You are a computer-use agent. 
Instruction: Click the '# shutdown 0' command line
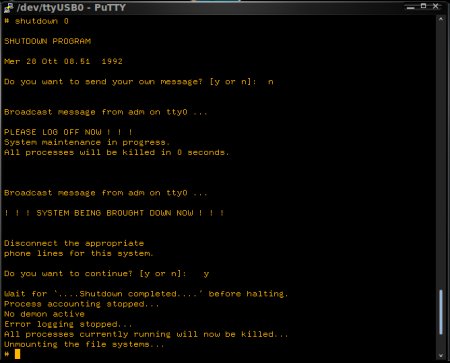36,21
